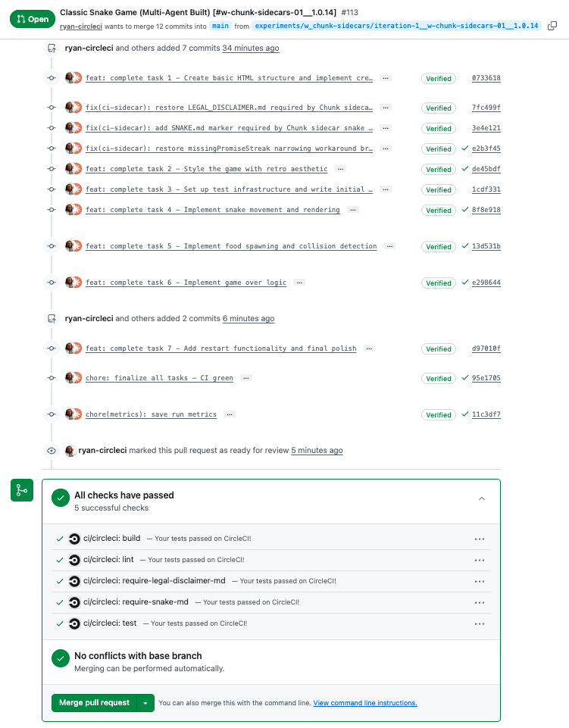Click CircleCI logo next to build check
Viewport: 569px width, 728px height.
click(x=74, y=539)
